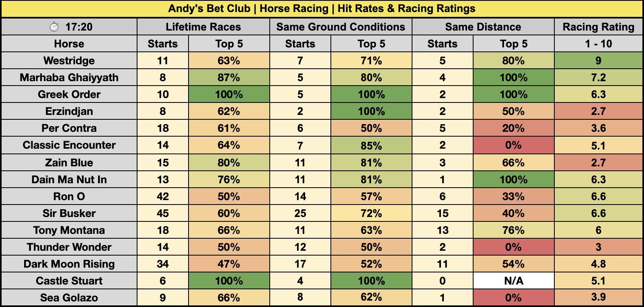Viewport: 644px width, 307px height.
Task: Click Greek Order's lifetime Top 5 green cell
Action: click(x=229, y=94)
